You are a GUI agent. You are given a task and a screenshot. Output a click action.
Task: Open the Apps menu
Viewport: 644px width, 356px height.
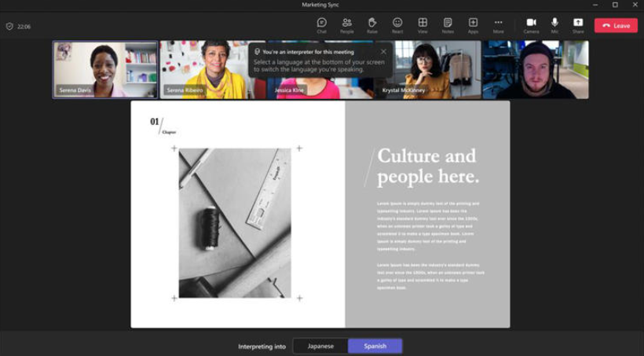(x=473, y=25)
